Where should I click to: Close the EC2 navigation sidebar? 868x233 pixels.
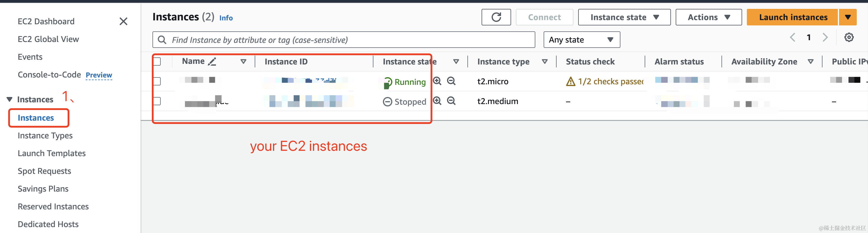(x=123, y=22)
